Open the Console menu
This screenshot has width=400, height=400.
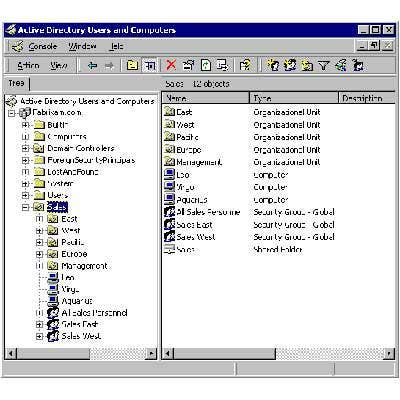click(x=42, y=46)
